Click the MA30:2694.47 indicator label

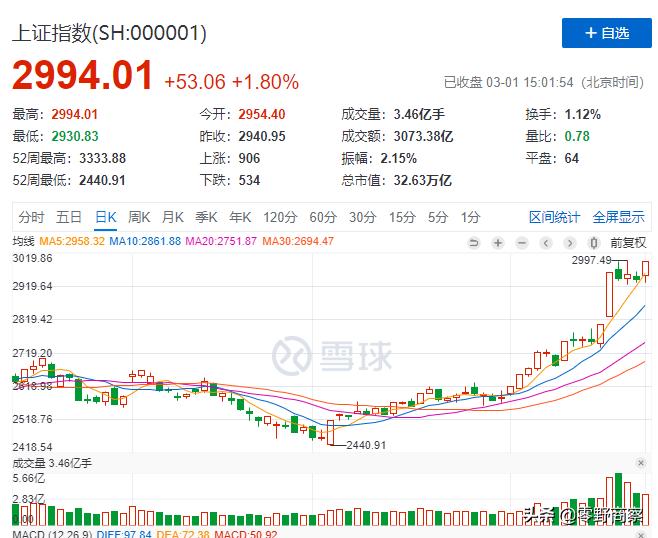coord(298,241)
